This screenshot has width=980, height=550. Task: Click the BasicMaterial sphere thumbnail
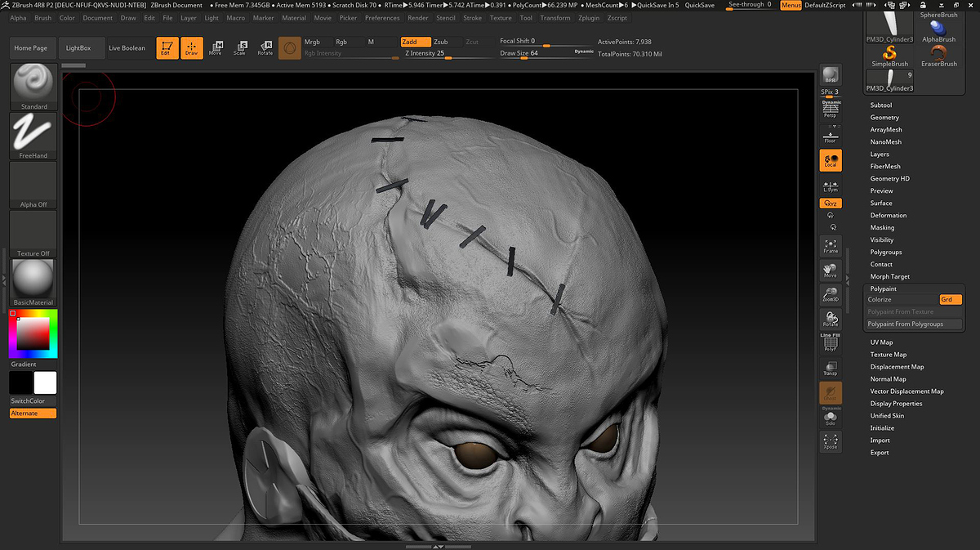(33, 279)
